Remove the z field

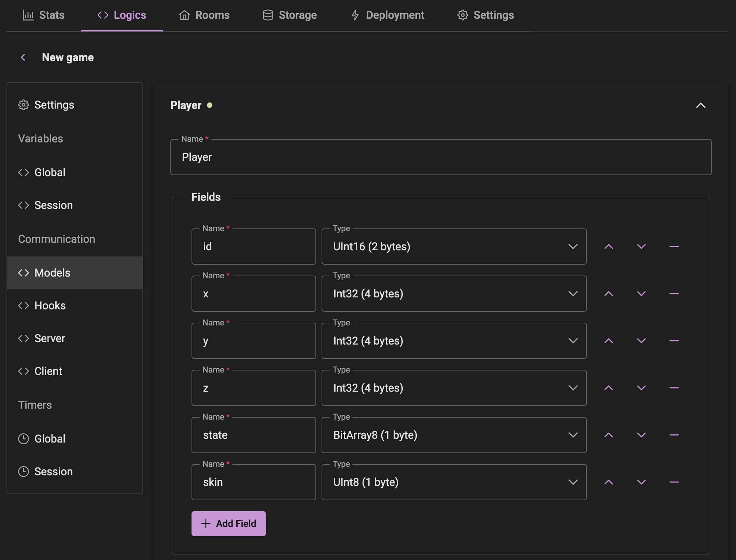tap(674, 388)
